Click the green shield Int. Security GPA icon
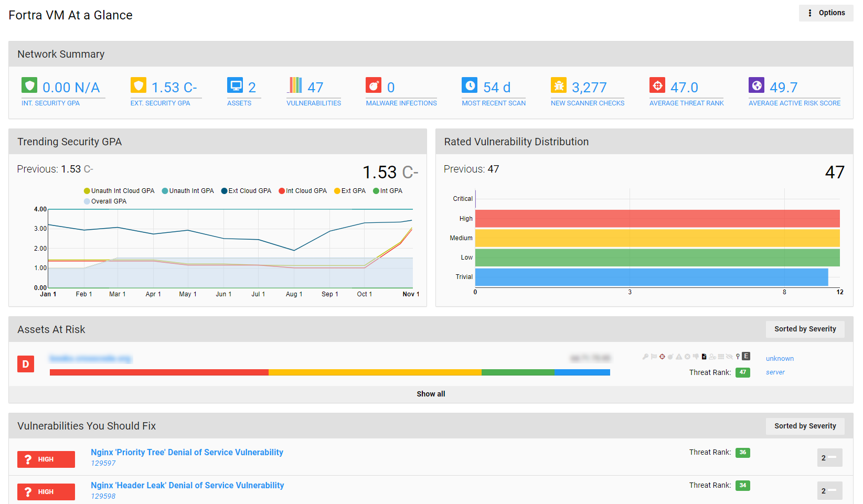The height and width of the screenshot is (504, 863). (29, 85)
